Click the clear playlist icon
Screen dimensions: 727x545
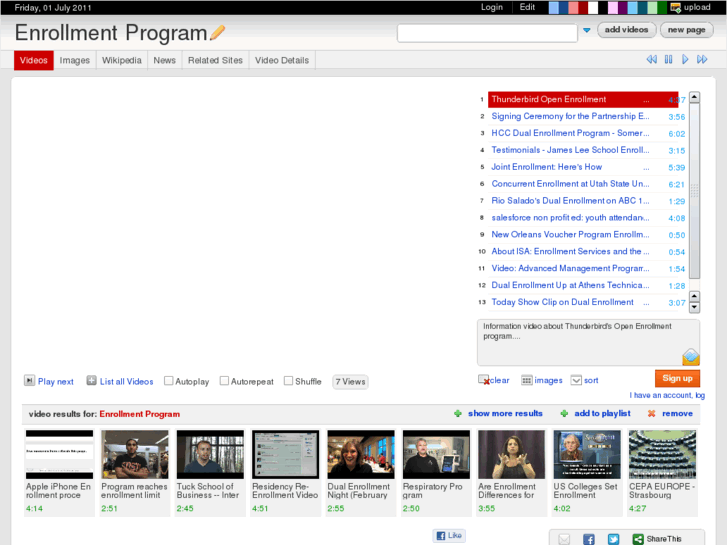[484, 380]
